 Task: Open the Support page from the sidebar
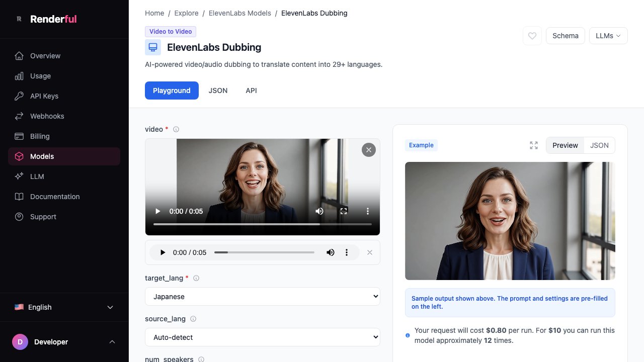[43, 217]
